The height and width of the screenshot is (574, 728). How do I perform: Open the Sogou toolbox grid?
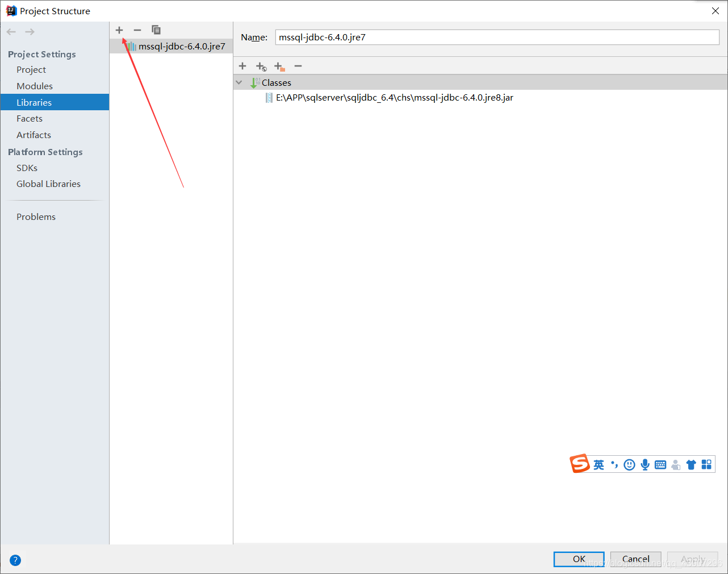[x=706, y=465]
